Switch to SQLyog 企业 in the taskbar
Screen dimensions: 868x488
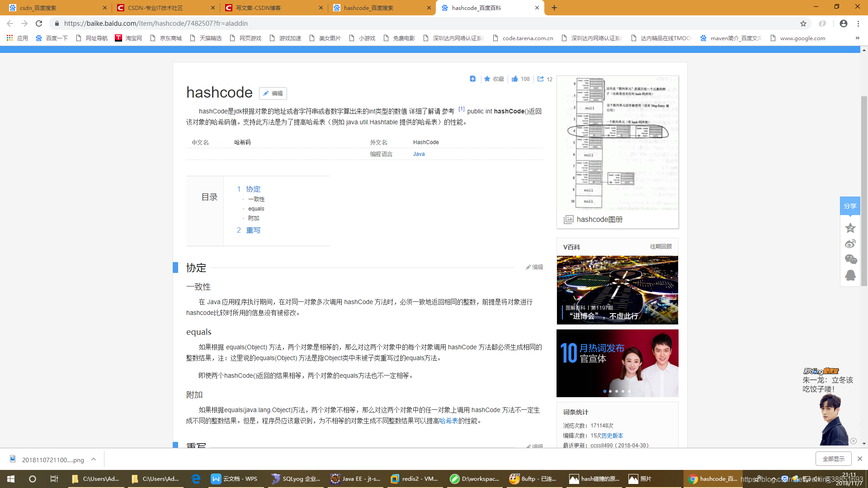tap(296, 479)
